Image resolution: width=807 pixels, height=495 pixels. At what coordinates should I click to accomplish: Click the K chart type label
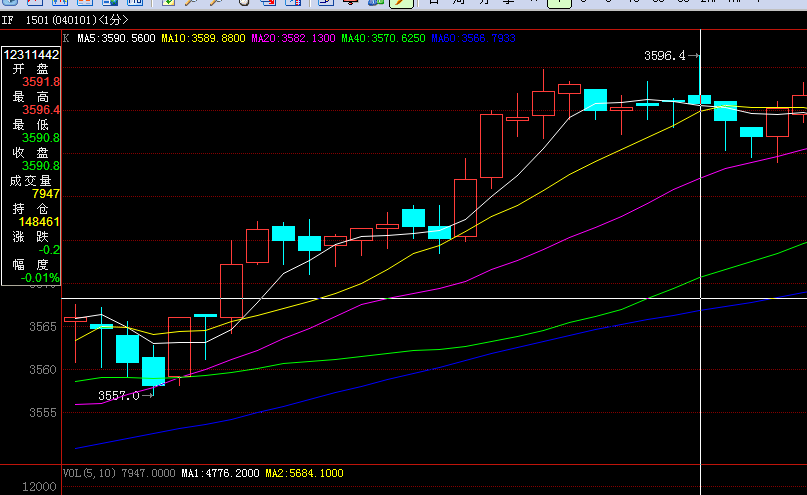coord(66,38)
